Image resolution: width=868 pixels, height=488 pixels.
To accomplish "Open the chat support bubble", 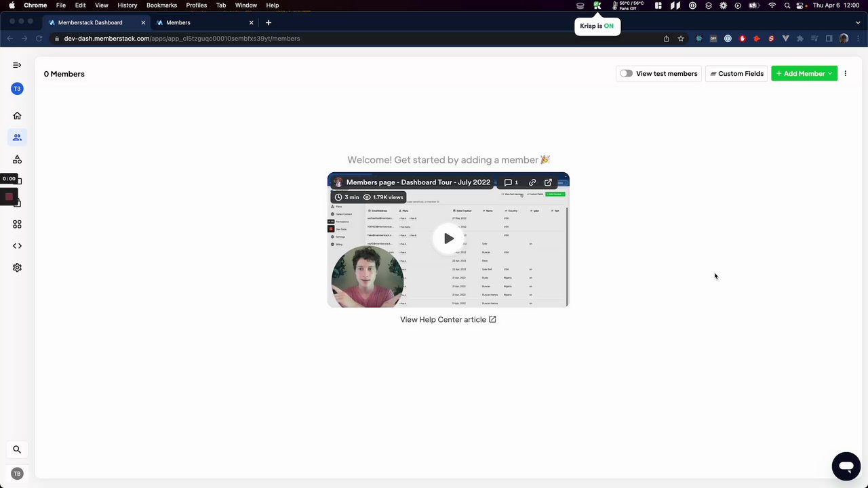I will click(846, 466).
